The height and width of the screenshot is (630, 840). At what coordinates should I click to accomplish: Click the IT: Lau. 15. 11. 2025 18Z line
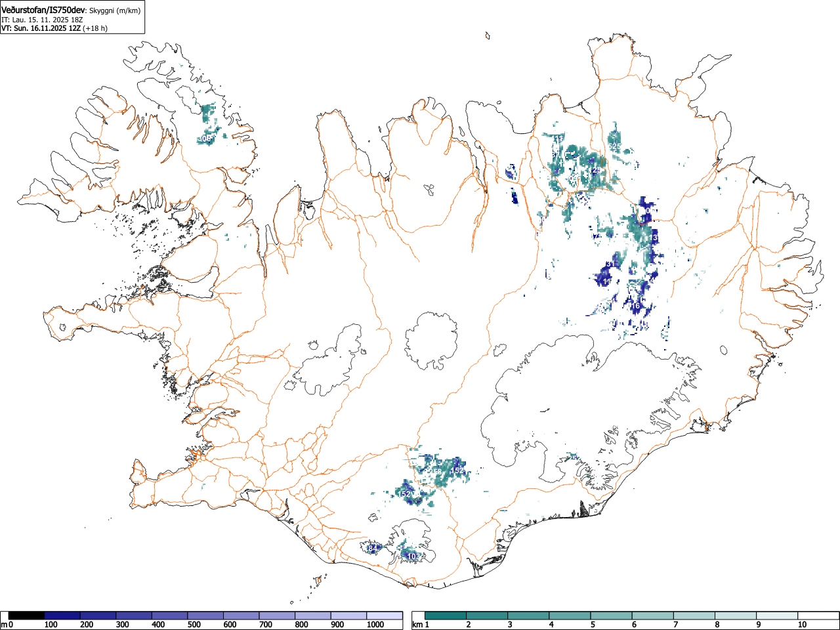pos(42,20)
